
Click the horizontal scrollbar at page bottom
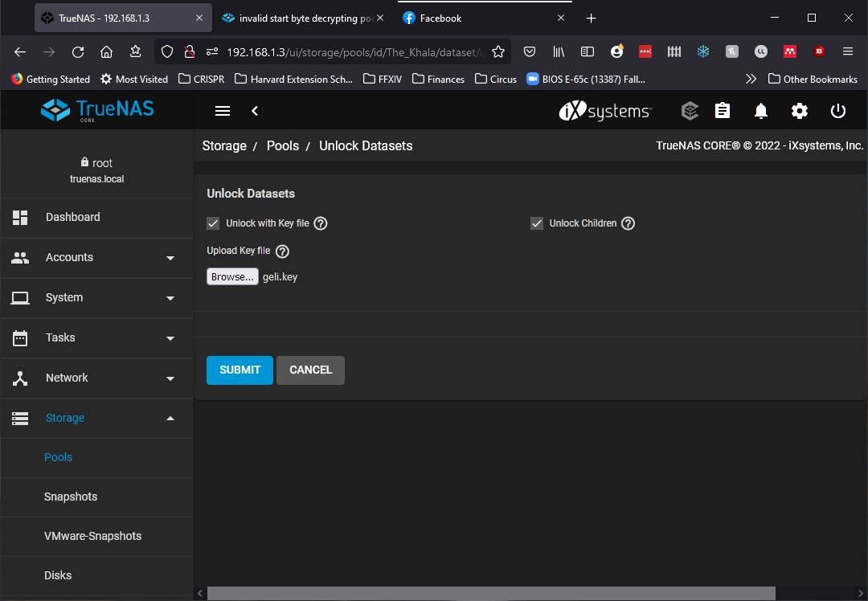[490, 593]
